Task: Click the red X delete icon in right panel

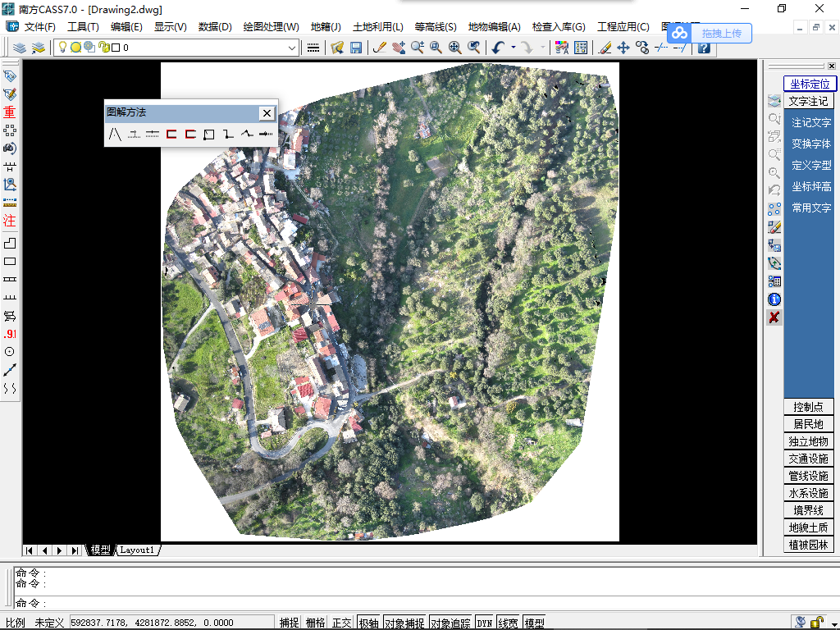Action: click(774, 317)
